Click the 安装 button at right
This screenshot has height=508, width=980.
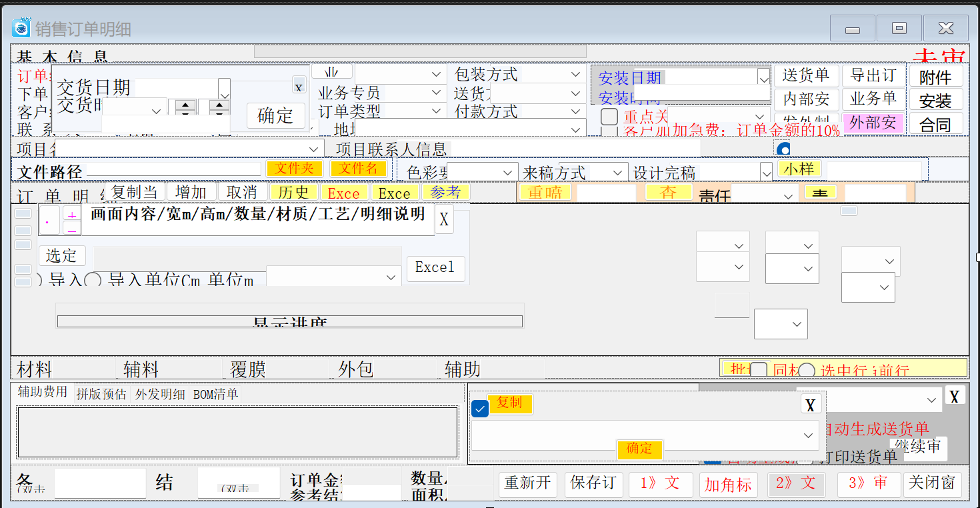pos(935,101)
